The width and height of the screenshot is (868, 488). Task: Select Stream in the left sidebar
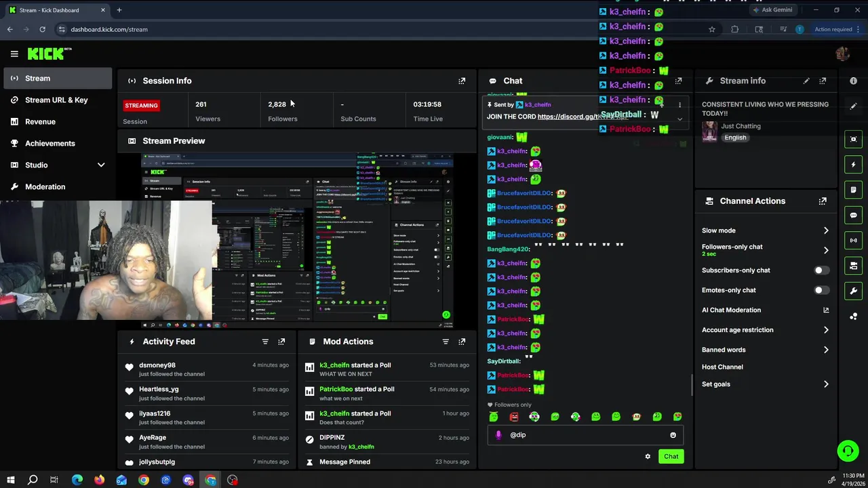tap(58, 78)
